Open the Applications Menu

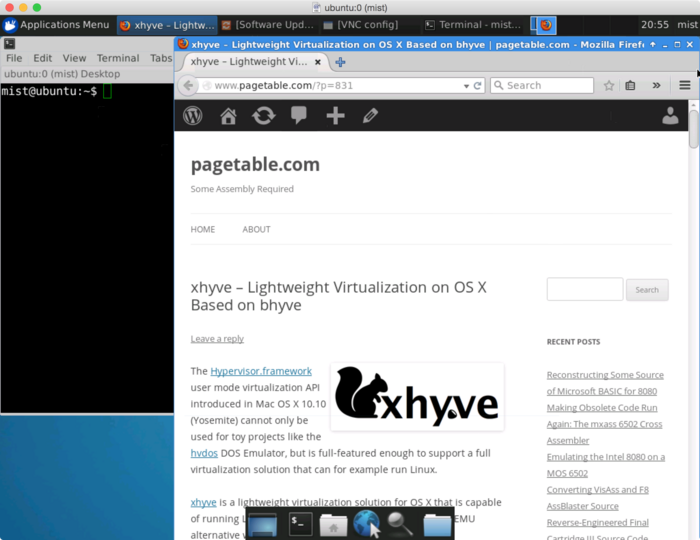tap(56, 25)
